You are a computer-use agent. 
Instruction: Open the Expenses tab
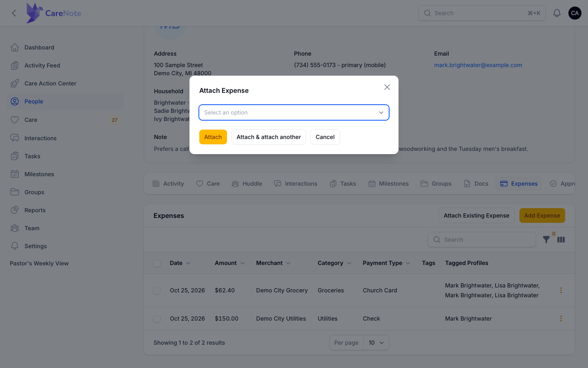(519, 184)
